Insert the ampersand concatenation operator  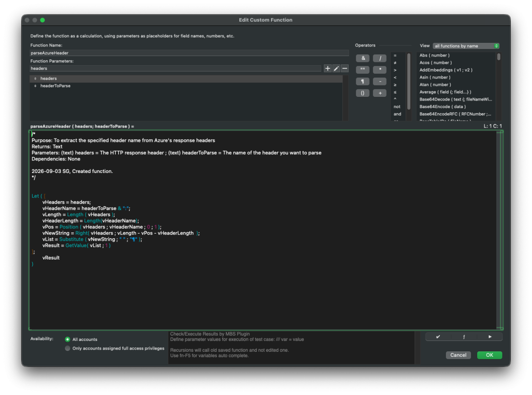pos(362,59)
